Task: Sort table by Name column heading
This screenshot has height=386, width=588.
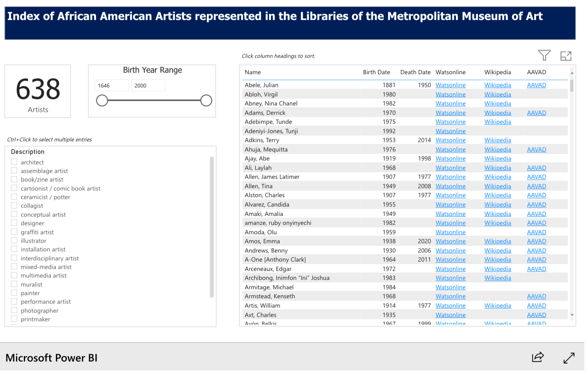Action: click(x=253, y=72)
